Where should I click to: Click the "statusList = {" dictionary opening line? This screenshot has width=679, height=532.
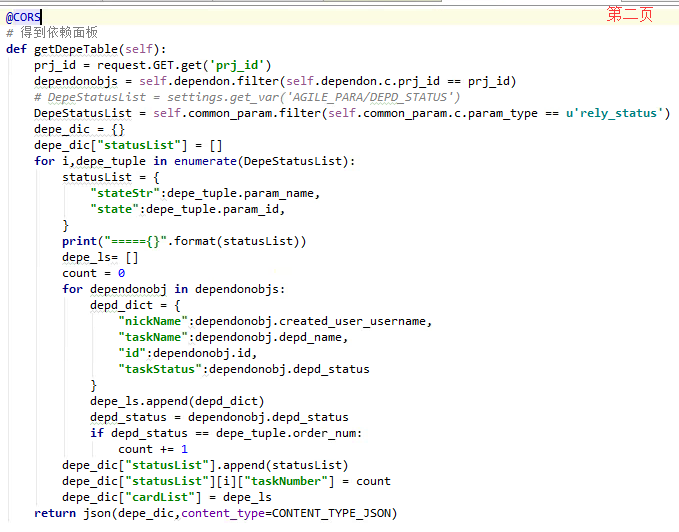click(111, 177)
